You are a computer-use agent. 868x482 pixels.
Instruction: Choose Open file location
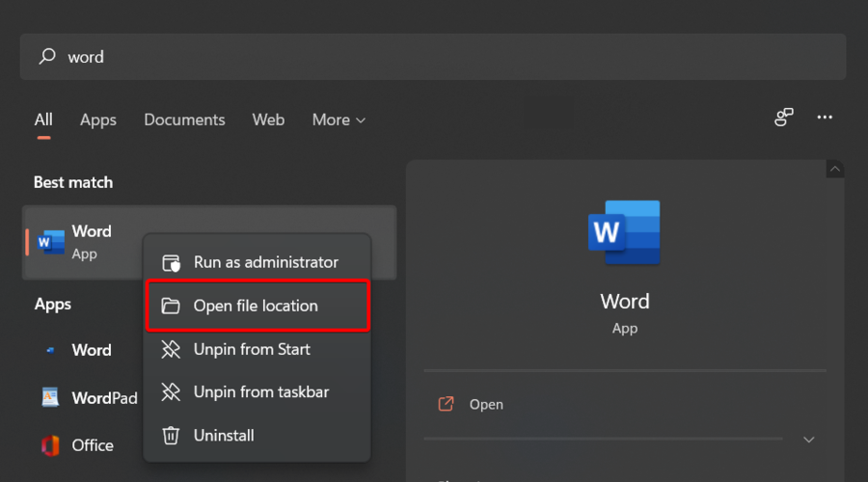257,306
